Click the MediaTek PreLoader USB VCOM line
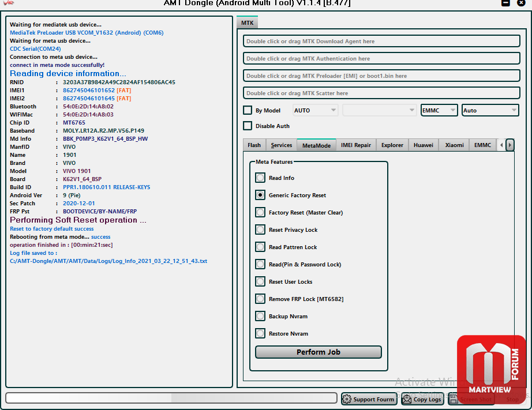 click(x=87, y=33)
